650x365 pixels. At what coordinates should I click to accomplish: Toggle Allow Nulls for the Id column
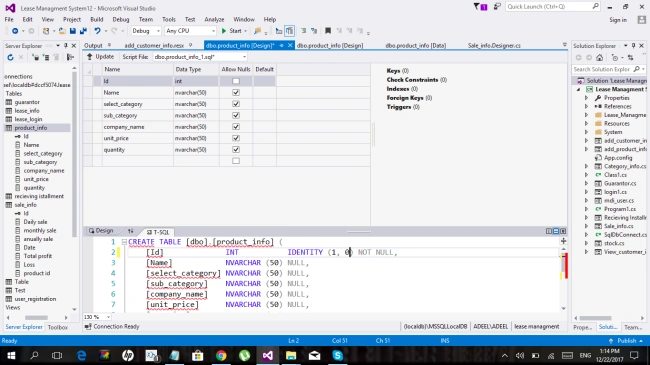coord(236,81)
